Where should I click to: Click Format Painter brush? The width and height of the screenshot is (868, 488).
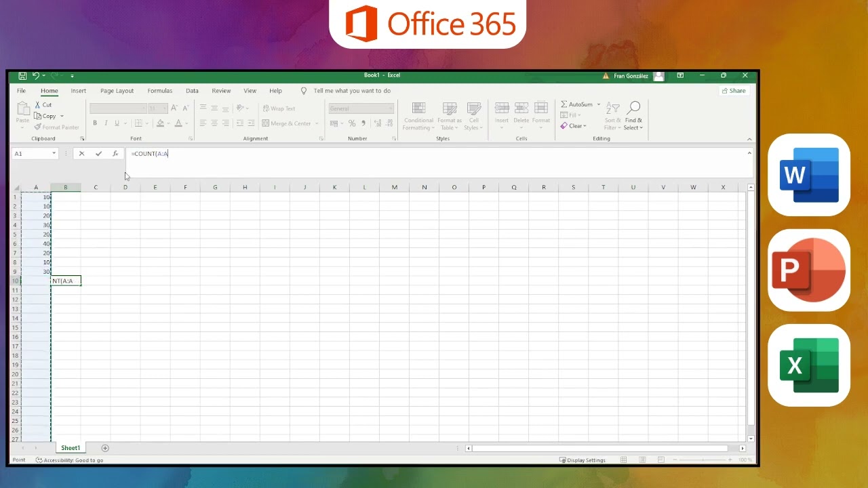point(57,127)
